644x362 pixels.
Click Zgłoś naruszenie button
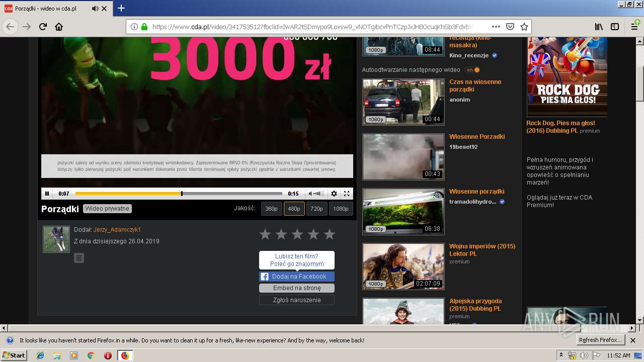pos(297,300)
